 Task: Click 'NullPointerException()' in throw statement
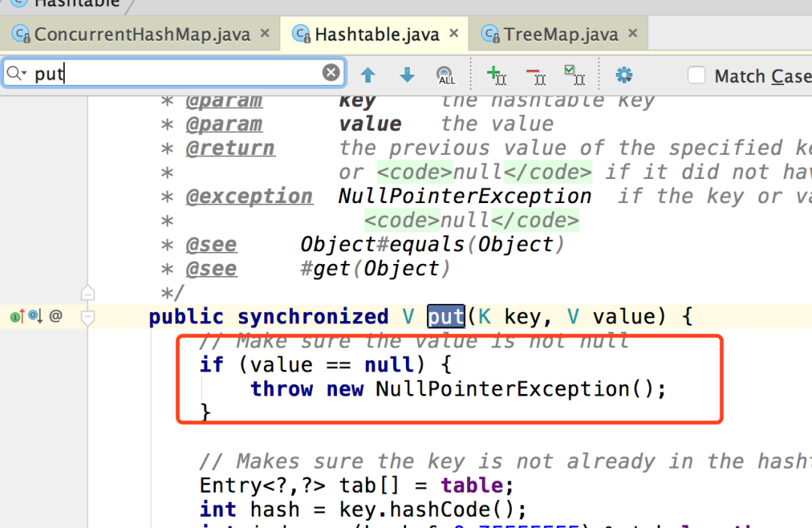(515, 389)
